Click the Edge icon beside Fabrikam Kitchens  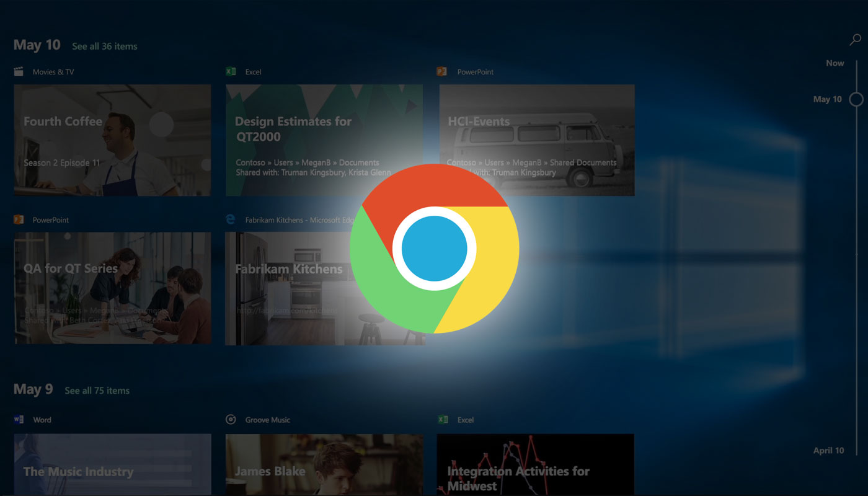coord(231,219)
